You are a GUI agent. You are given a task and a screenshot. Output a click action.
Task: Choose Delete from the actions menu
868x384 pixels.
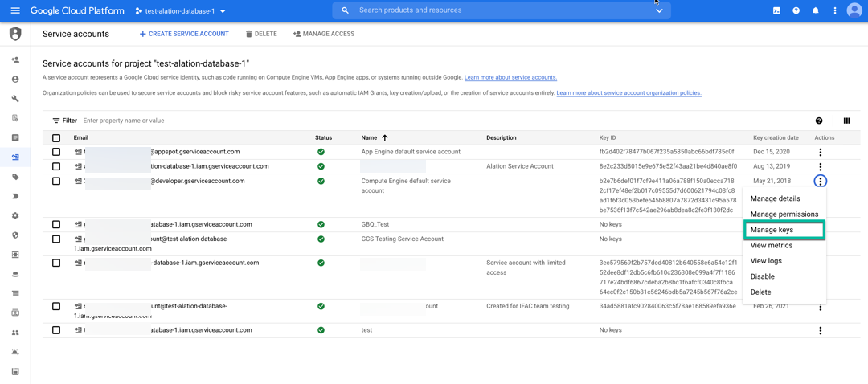[760, 292]
